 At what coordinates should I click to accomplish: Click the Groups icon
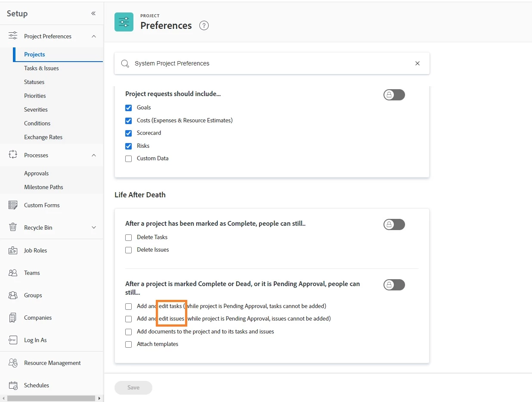pos(13,295)
